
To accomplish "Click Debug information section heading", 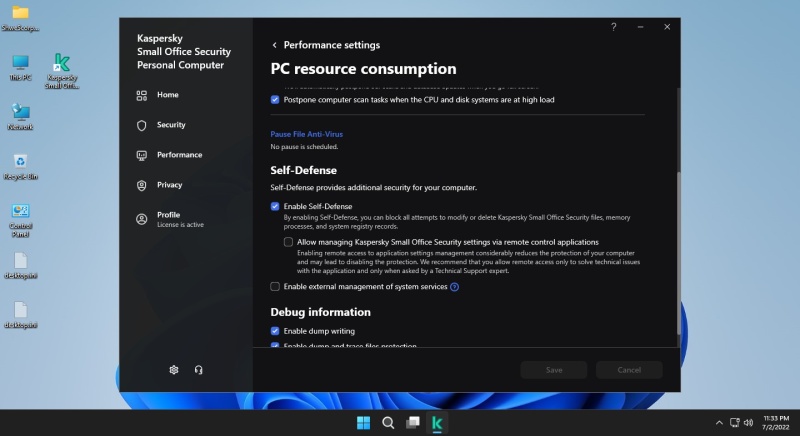I will click(320, 312).
